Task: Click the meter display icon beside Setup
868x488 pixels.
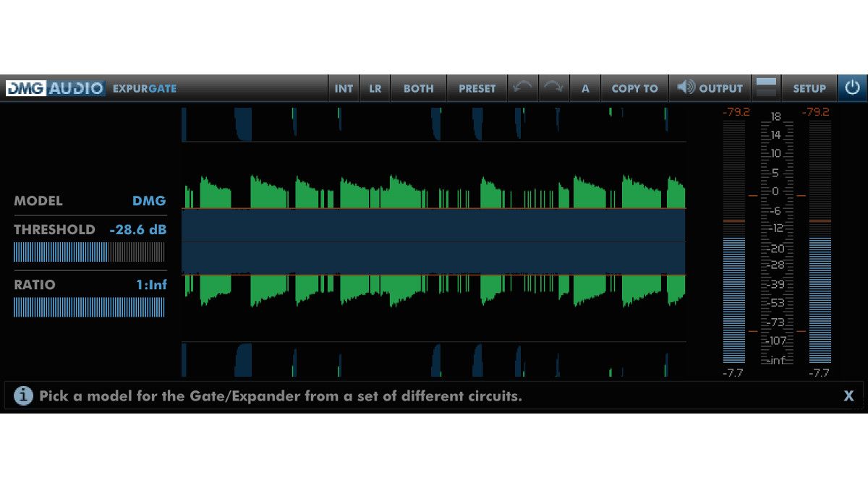Action: (x=767, y=88)
